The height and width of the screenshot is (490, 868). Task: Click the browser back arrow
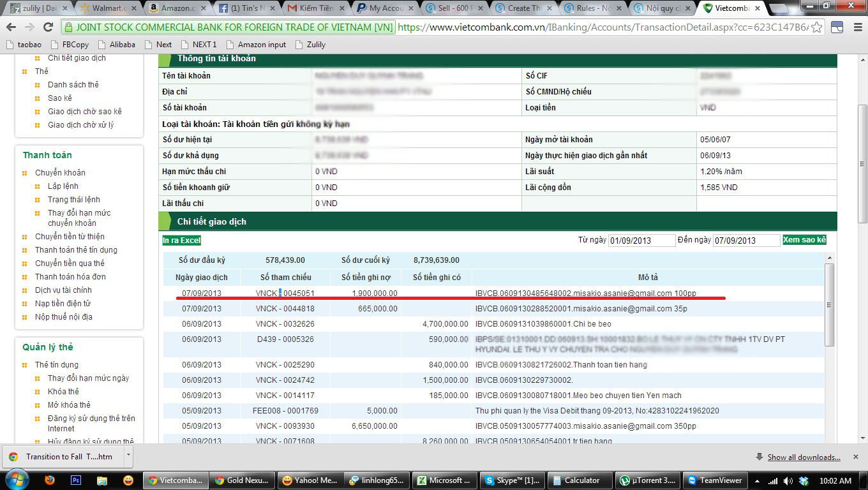pos(11,27)
